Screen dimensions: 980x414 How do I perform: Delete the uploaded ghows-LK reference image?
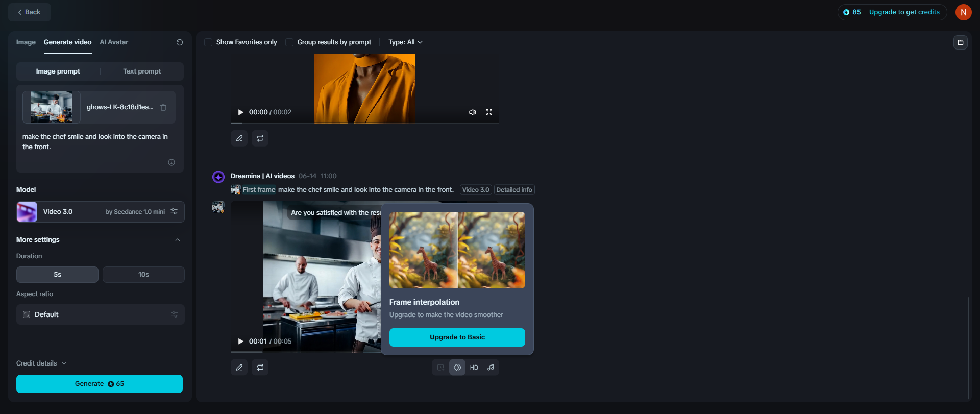pyautogui.click(x=163, y=107)
